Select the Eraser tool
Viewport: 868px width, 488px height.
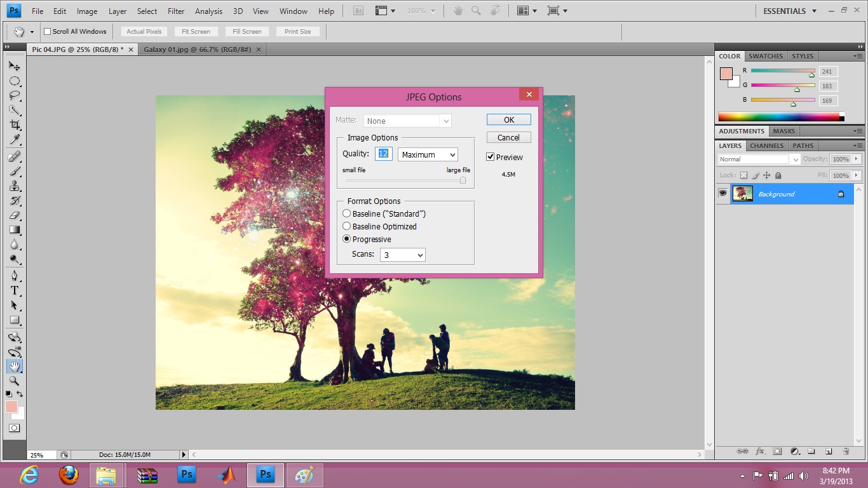(x=14, y=215)
